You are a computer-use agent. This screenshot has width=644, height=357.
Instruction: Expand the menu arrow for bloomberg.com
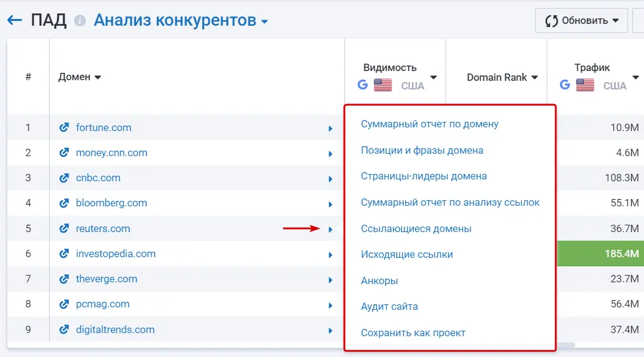click(x=330, y=205)
